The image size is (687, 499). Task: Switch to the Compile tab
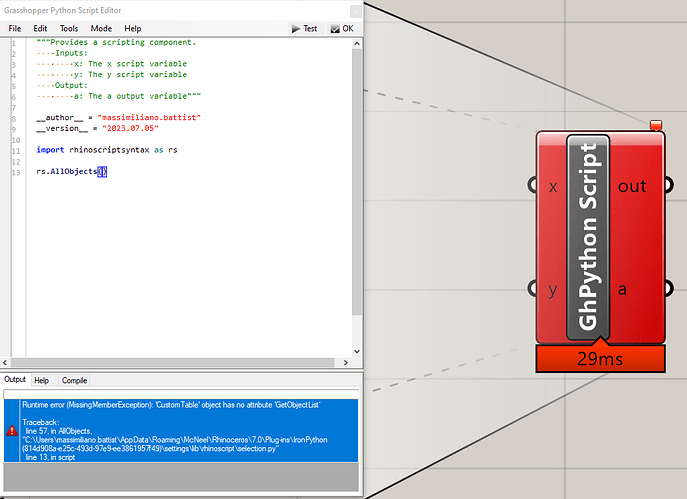[74, 380]
